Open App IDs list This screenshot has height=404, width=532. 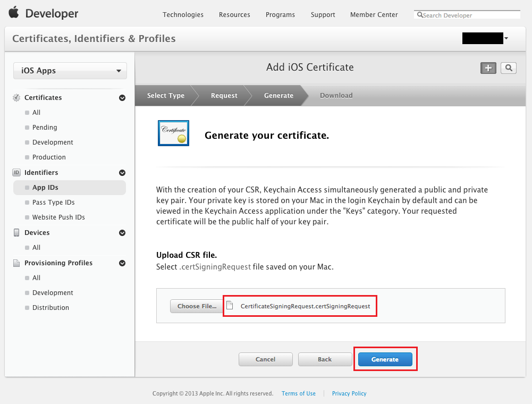click(x=70, y=188)
